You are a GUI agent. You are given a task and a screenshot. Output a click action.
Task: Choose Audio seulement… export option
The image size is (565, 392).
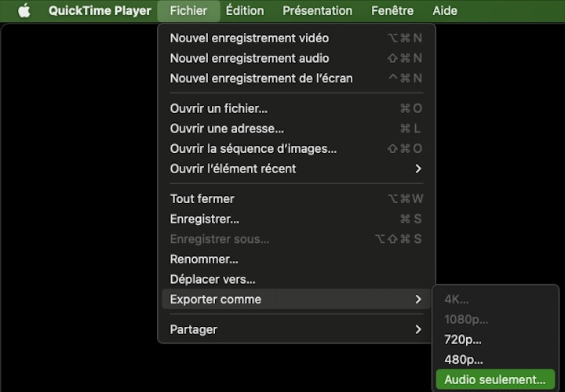pyautogui.click(x=494, y=379)
